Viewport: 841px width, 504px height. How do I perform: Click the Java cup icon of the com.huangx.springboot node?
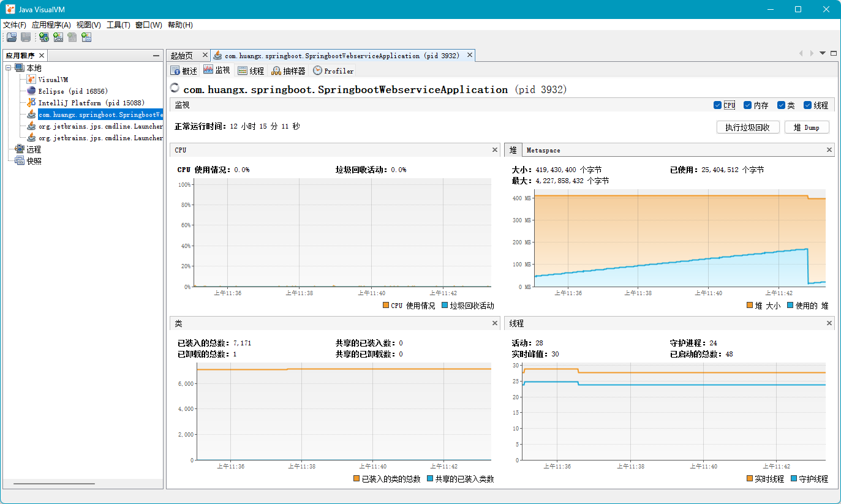click(x=31, y=115)
